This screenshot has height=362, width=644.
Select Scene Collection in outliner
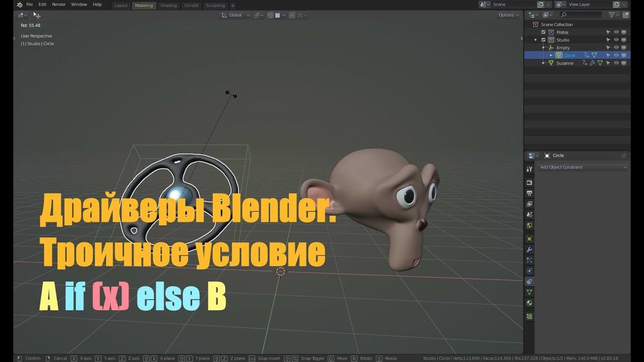556,25
